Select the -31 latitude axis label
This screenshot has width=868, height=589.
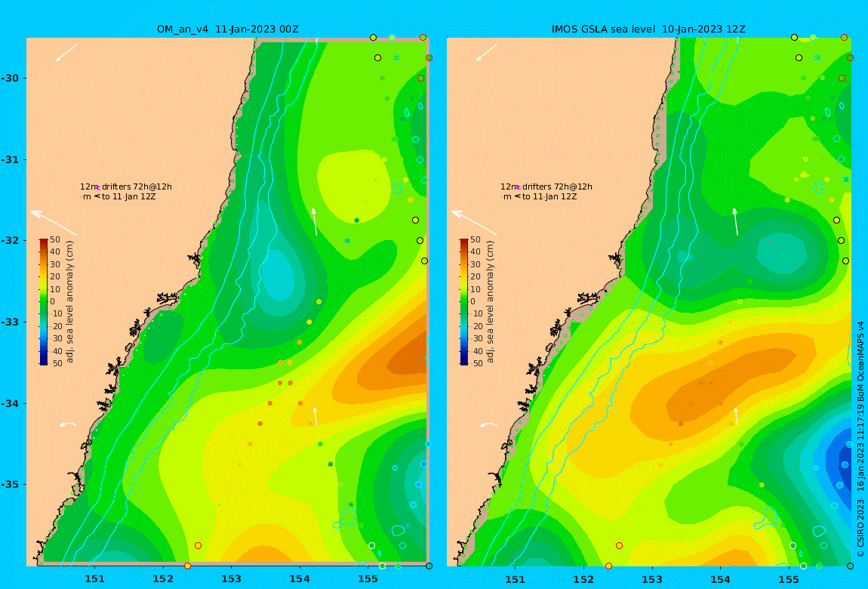point(9,159)
